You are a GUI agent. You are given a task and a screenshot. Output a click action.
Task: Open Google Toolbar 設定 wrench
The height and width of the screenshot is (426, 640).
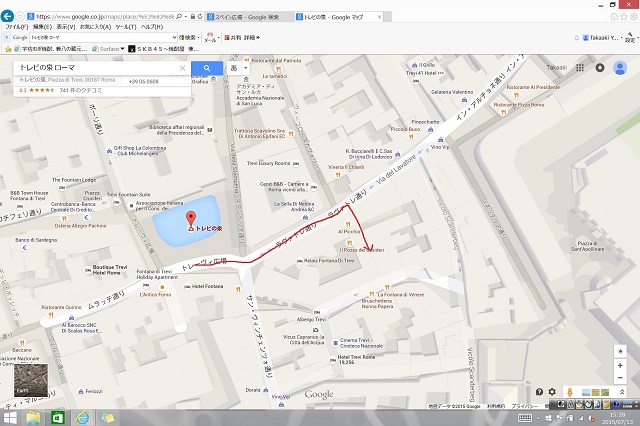[631, 38]
